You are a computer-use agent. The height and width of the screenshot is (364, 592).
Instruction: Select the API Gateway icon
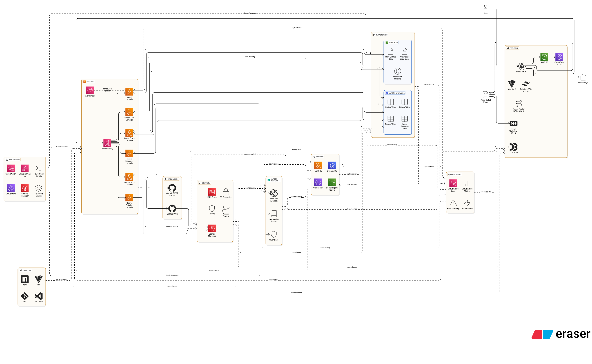[107, 143]
